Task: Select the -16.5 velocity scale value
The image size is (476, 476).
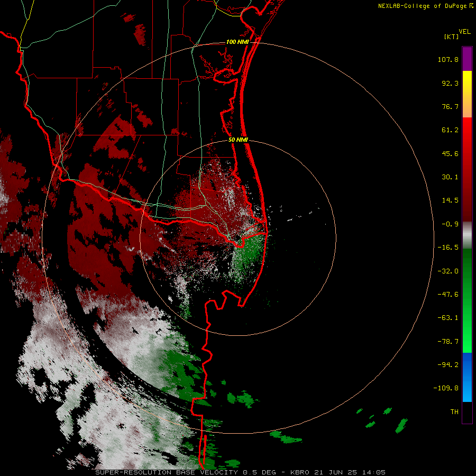Action: tap(448, 248)
